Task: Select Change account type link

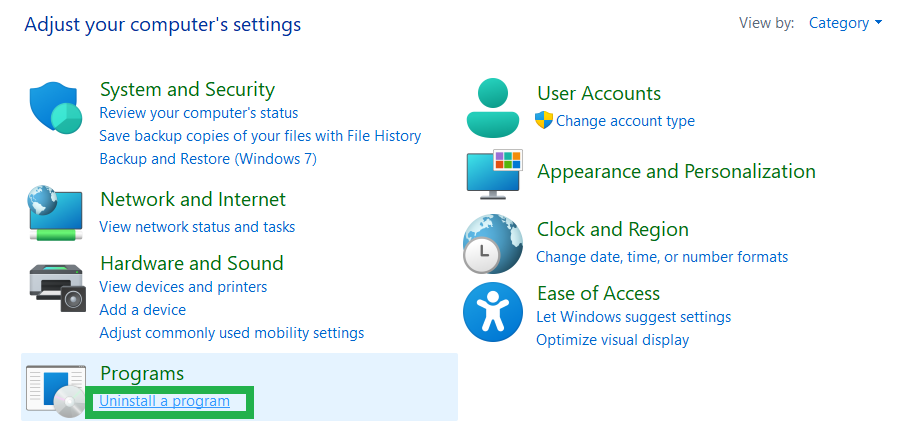Action: [x=625, y=121]
